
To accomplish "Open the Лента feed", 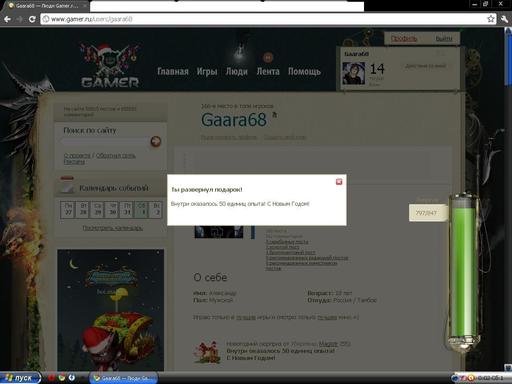I will 268,71.
